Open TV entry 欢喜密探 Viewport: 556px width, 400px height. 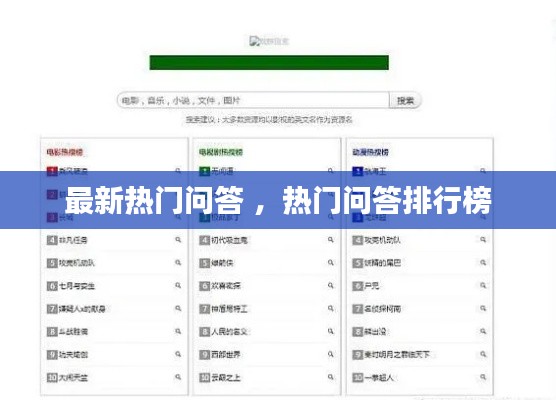click(226, 286)
